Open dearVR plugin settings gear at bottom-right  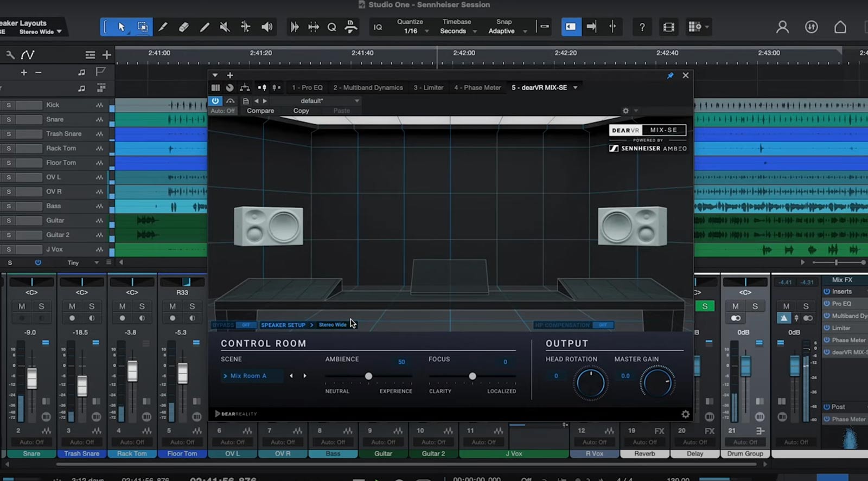click(685, 414)
